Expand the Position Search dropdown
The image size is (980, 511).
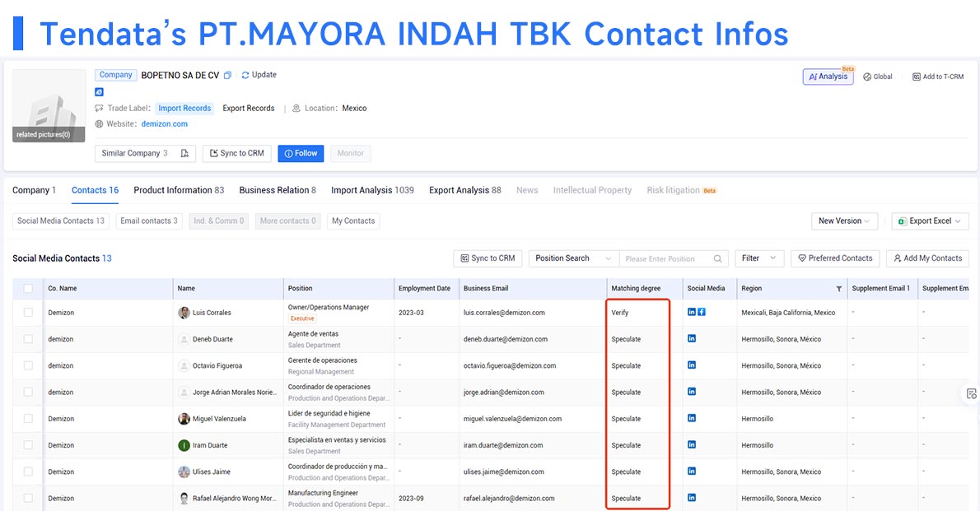click(573, 258)
